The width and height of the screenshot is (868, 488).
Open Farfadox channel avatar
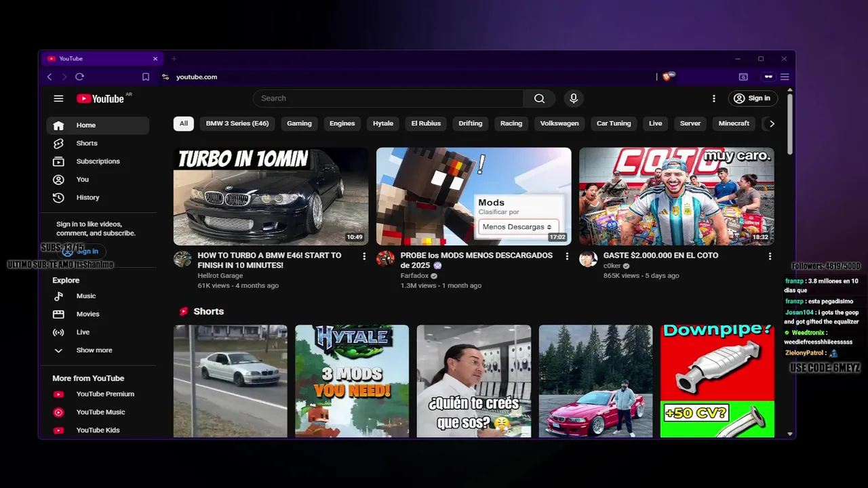coord(385,259)
